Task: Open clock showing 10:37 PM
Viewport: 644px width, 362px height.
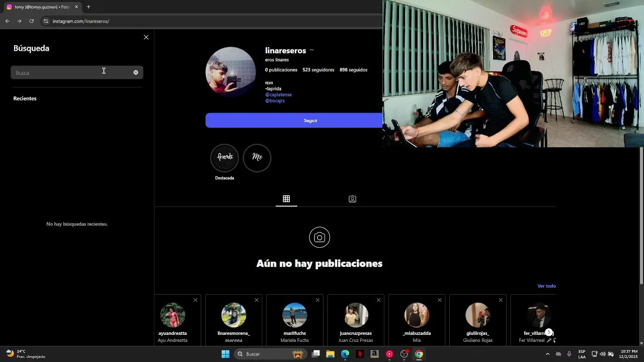Action: click(629, 354)
